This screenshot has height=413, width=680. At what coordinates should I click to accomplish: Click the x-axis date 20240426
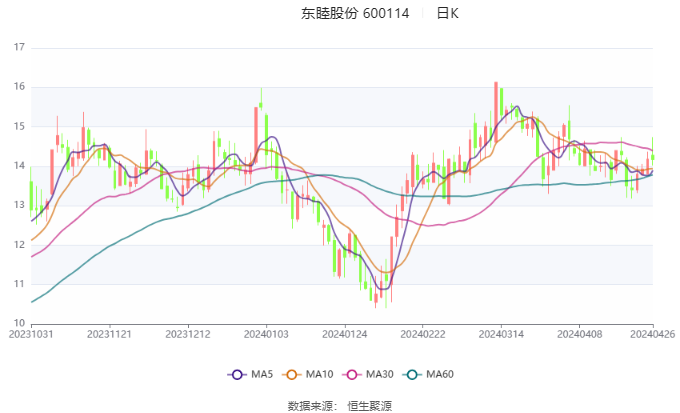point(653,334)
